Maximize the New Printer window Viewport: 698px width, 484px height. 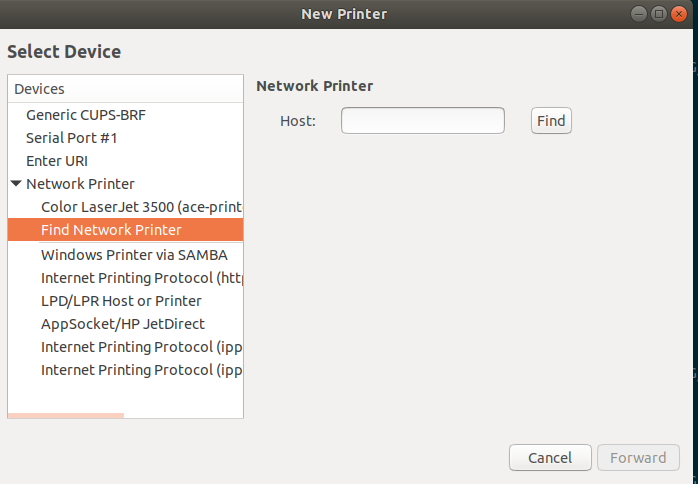pyautogui.click(x=659, y=14)
